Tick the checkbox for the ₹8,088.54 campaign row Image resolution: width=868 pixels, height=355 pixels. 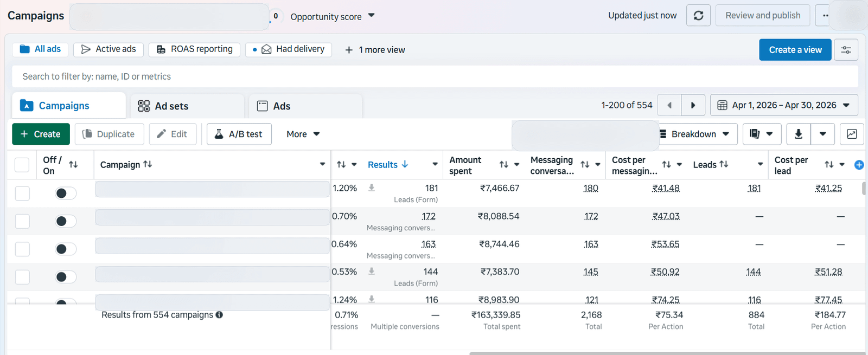pyautogui.click(x=22, y=221)
